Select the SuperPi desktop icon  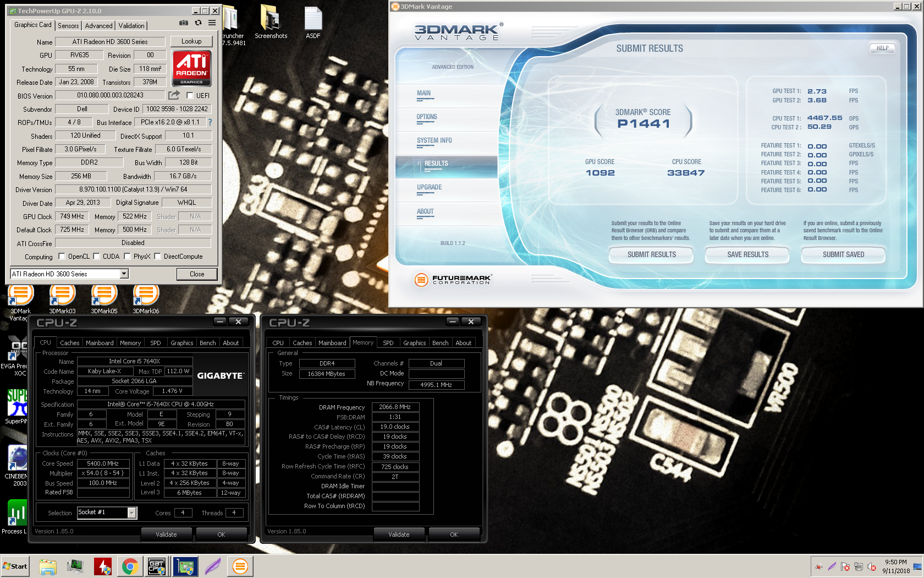click(x=16, y=406)
